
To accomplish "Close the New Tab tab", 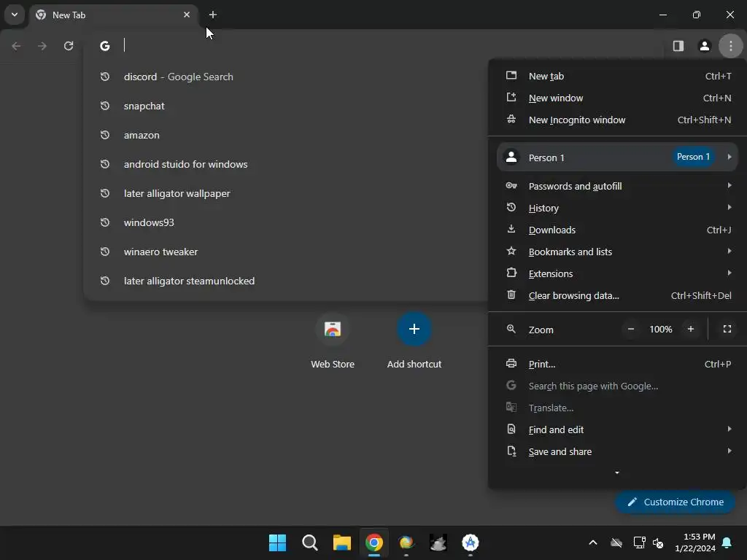I will pos(187,15).
